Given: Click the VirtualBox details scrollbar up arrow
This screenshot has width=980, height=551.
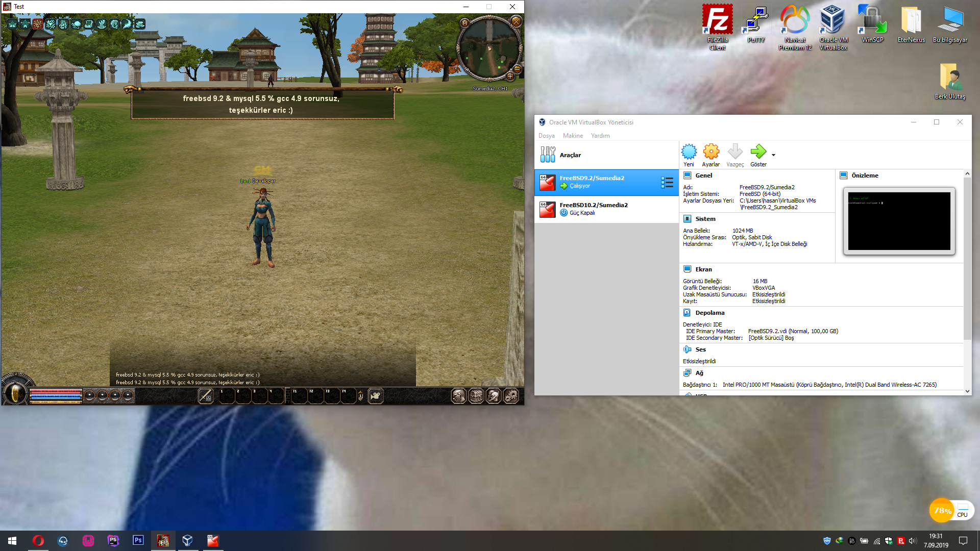Looking at the screenshot, I should tap(967, 174).
